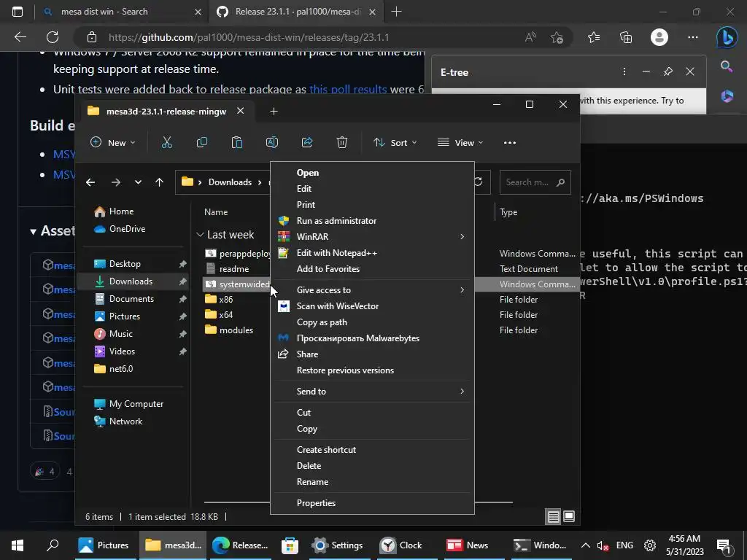747x560 pixels.
Task: Click the Delete trash icon in Explorer toolbar
Action: click(342, 142)
